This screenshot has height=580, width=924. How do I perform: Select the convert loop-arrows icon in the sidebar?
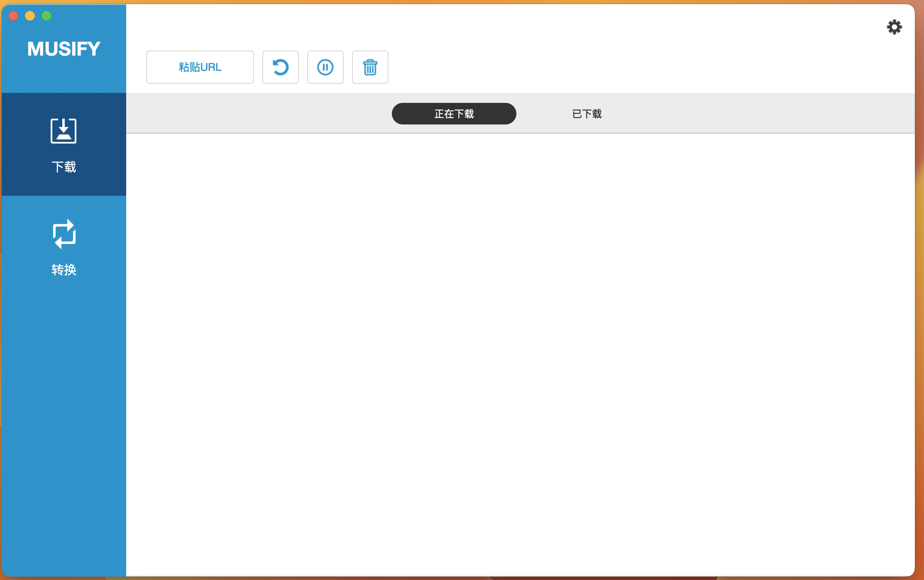click(64, 234)
